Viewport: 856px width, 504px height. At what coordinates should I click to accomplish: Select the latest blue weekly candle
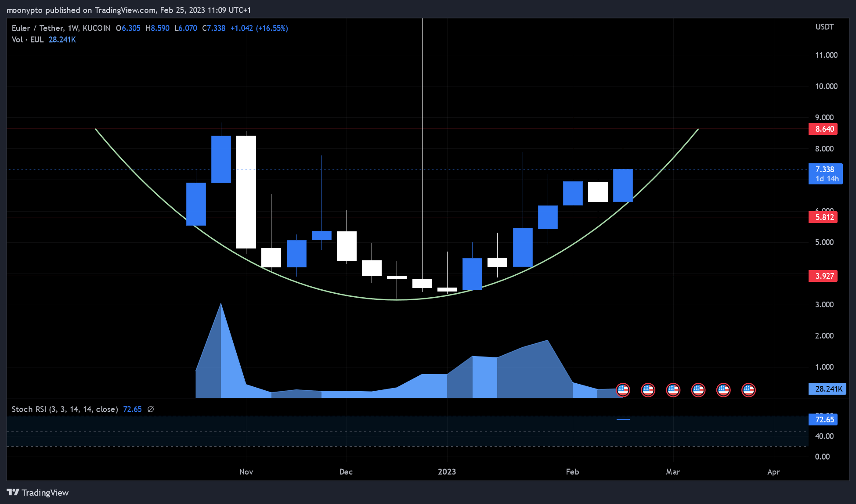(x=623, y=186)
